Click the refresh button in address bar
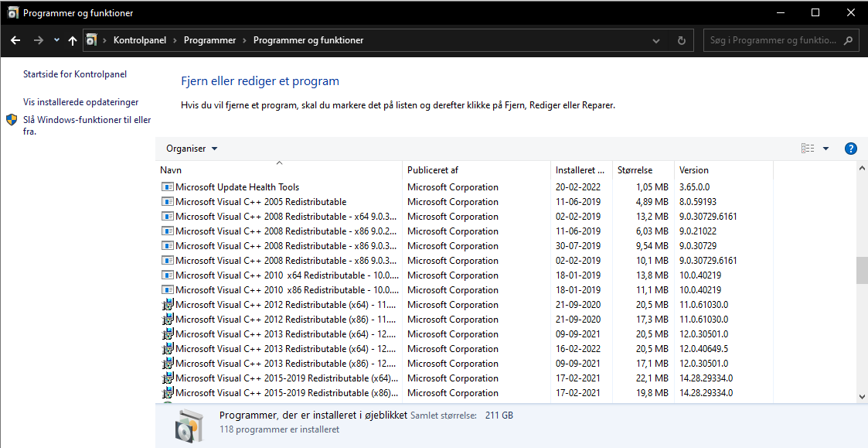 (681, 40)
